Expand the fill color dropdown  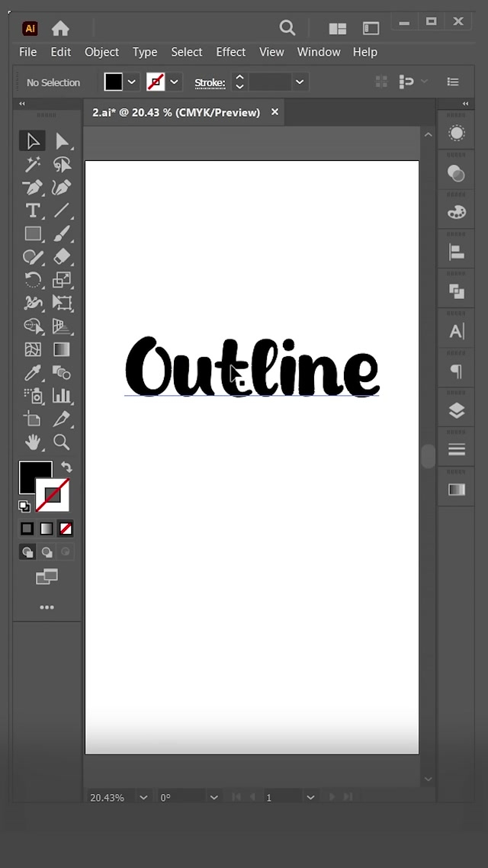pyautogui.click(x=133, y=82)
